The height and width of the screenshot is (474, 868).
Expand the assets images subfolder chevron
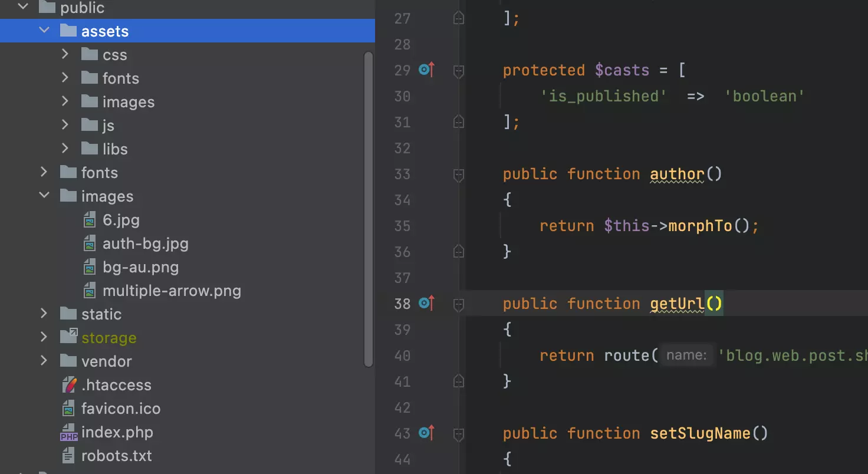pos(65,101)
